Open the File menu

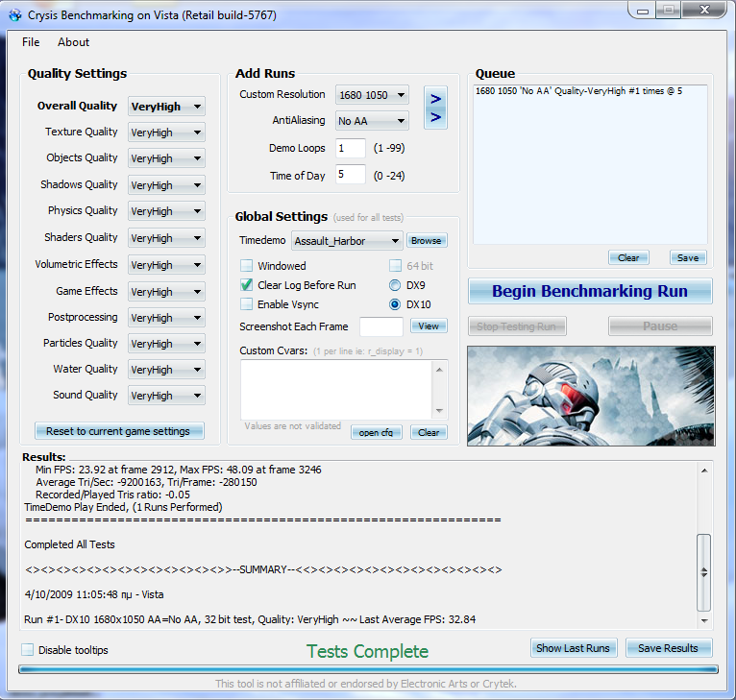pyautogui.click(x=31, y=42)
